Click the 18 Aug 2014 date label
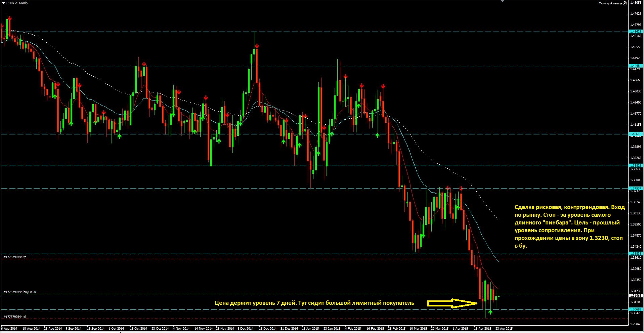 (x=31, y=328)
